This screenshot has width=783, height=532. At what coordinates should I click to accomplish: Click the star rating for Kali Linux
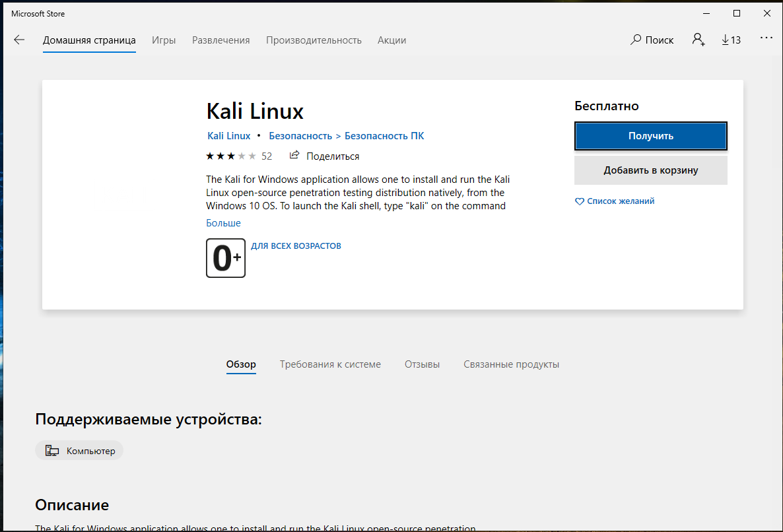pos(231,156)
